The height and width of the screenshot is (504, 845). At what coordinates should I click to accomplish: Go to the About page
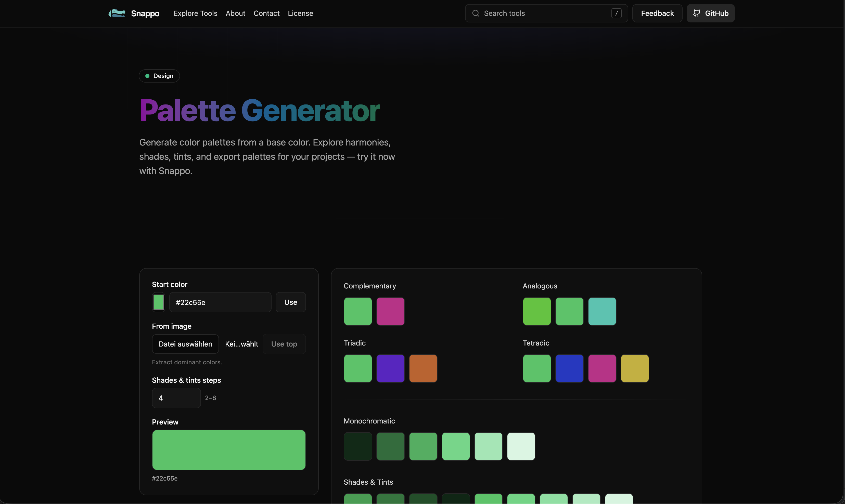[235, 13]
